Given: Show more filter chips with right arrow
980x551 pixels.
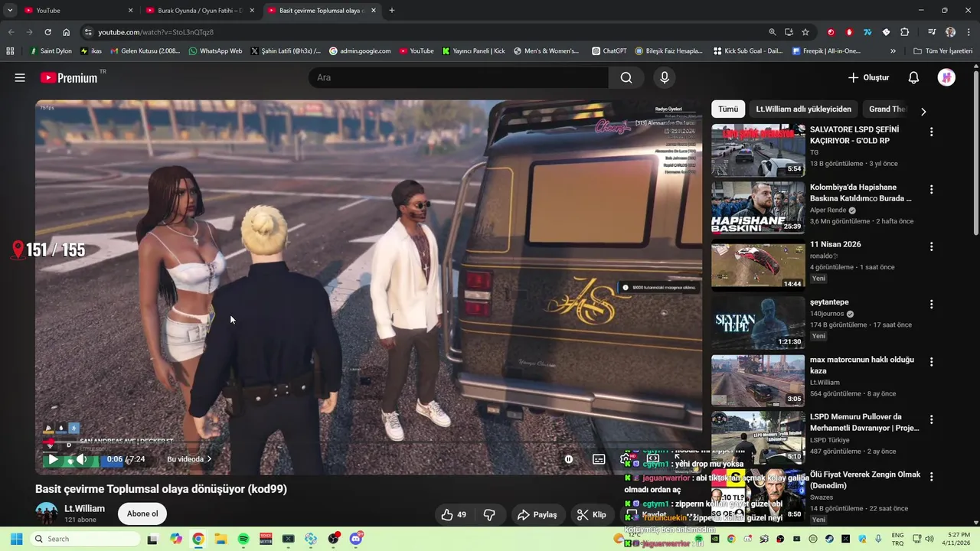Looking at the screenshot, I should pos(923,111).
